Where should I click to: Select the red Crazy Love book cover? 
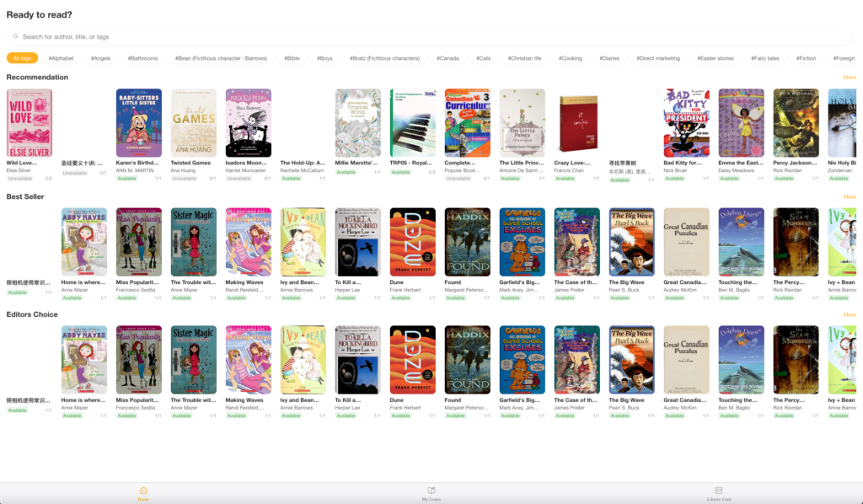(x=578, y=123)
